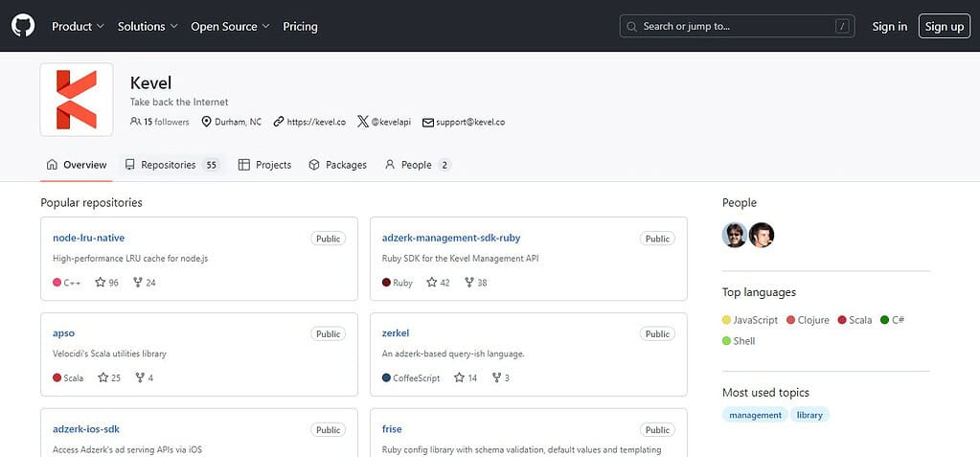Click the star icon on apso
The image size is (980, 457).
tap(103, 377)
